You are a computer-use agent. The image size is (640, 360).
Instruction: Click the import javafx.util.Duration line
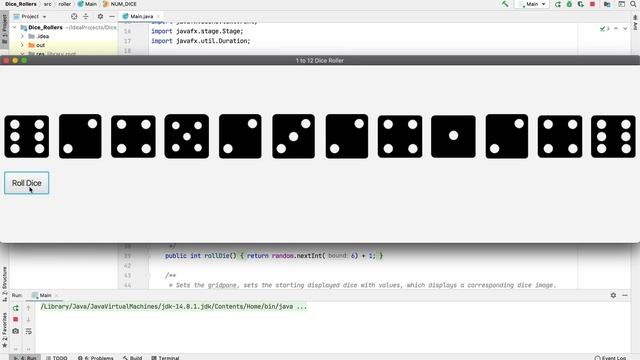[x=200, y=41]
